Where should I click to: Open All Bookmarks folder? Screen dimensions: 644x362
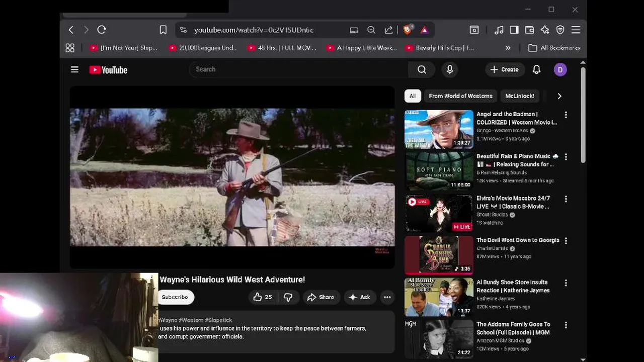(554, 48)
